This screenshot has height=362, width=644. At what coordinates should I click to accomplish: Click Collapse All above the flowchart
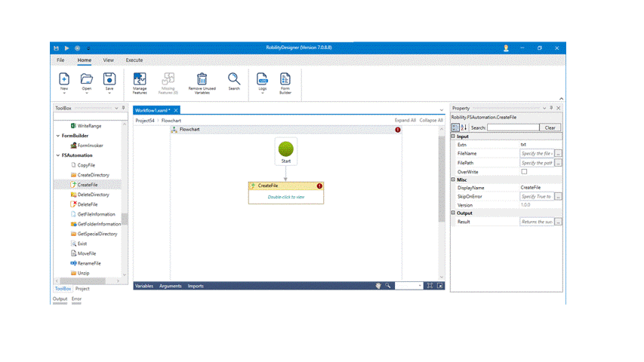pyautogui.click(x=431, y=120)
